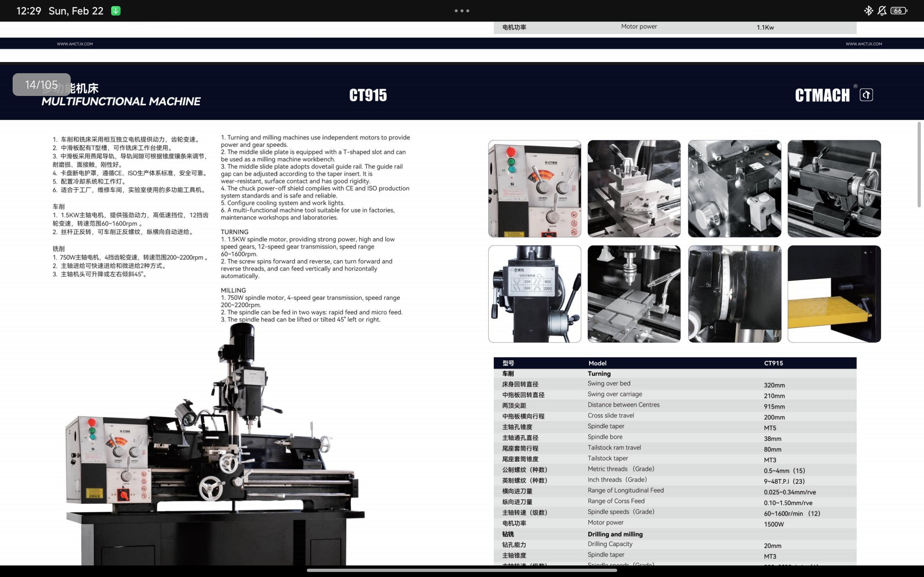Open the yellow chip tray photo
The width and height of the screenshot is (924, 577).
(x=834, y=294)
